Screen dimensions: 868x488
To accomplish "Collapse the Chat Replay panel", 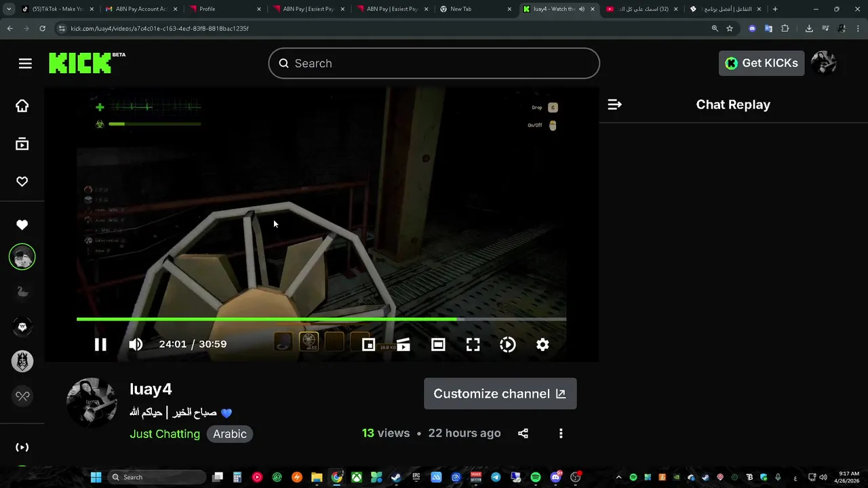I will [x=614, y=104].
